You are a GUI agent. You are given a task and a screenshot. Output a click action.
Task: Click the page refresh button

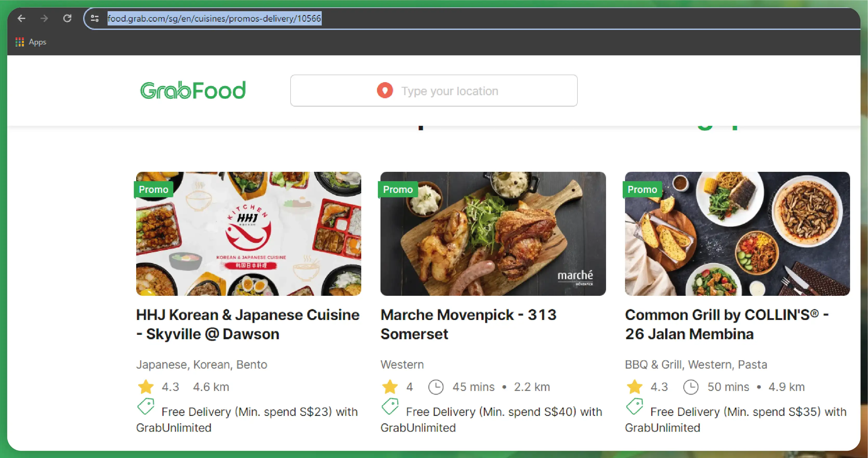tap(67, 18)
